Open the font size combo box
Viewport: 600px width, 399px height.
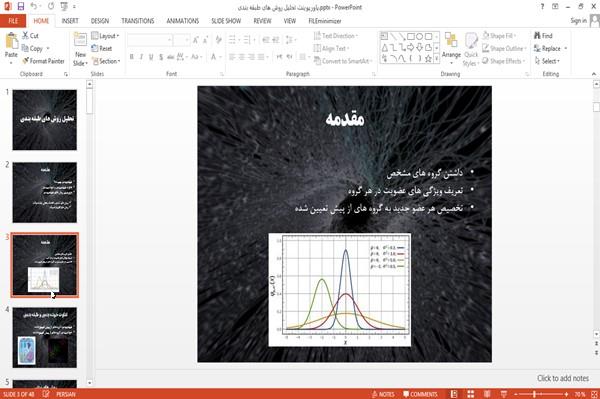click(181, 39)
